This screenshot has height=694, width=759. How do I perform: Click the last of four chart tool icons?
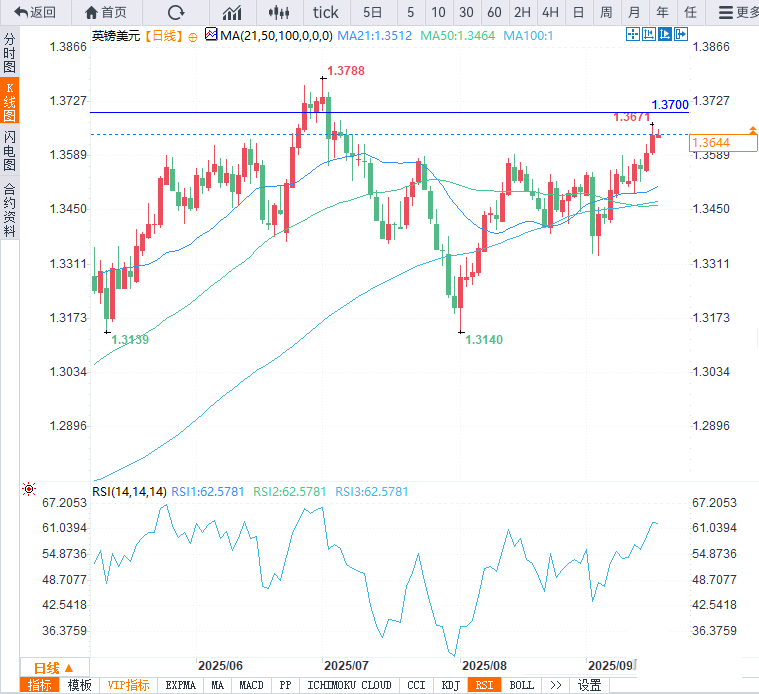click(679, 35)
